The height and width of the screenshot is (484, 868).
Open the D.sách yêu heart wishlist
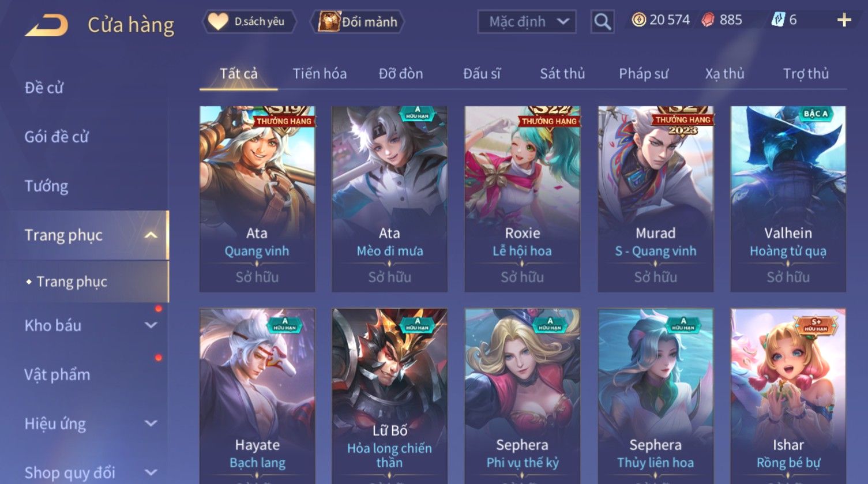point(249,22)
